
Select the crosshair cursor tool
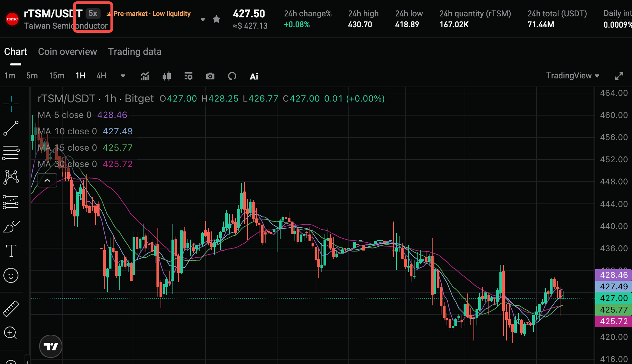point(11,104)
